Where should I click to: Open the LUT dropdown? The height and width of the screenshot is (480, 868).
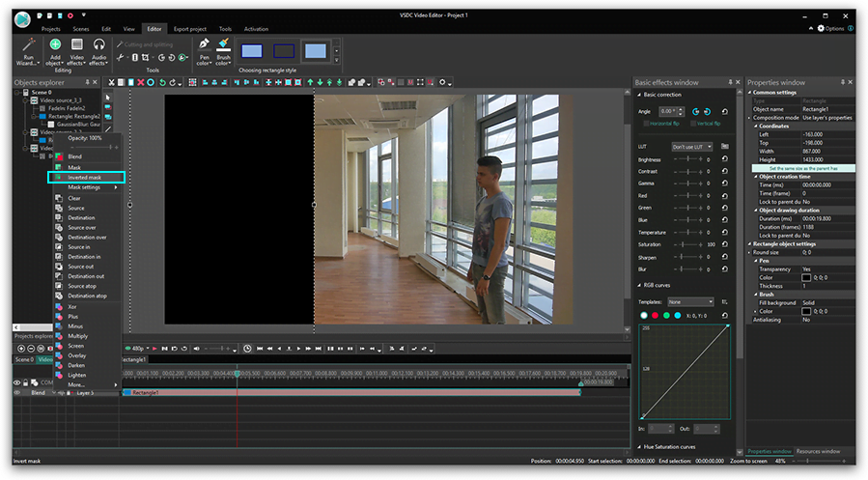click(692, 147)
